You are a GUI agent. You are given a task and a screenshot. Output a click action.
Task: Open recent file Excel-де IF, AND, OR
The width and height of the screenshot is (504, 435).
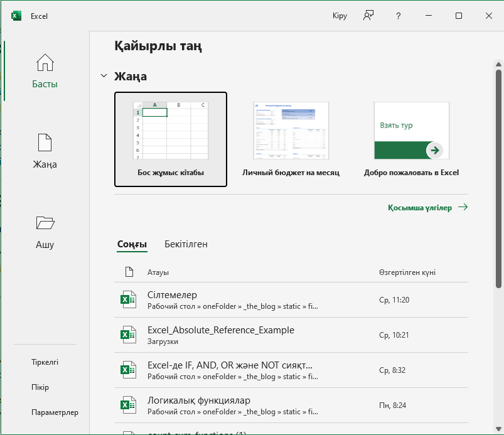pos(291,370)
